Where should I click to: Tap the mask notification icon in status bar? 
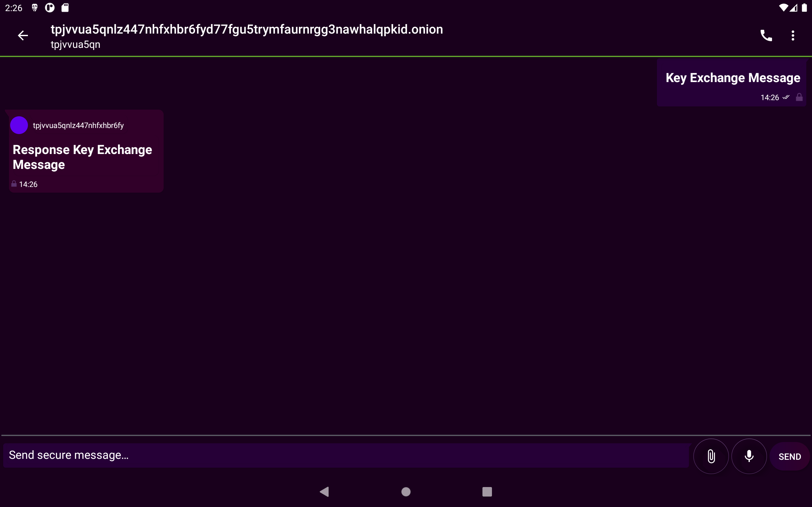pyautogui.click(x=35, y=8)
